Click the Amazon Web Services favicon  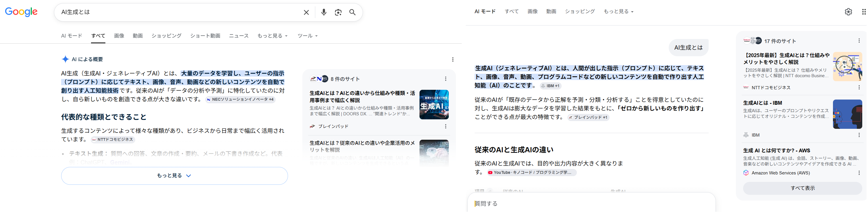coord(746,173)
